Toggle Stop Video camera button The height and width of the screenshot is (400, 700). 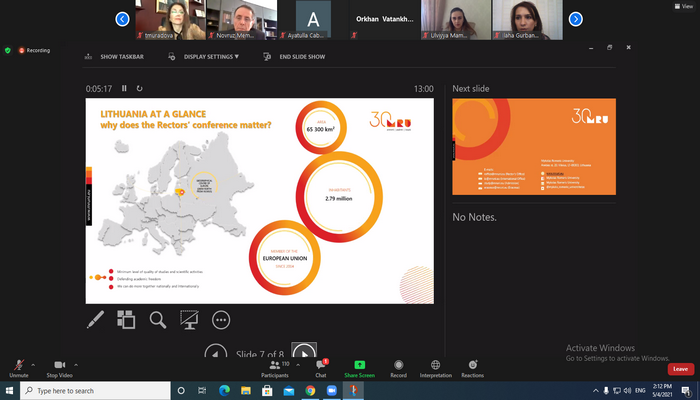coord(59,368)
